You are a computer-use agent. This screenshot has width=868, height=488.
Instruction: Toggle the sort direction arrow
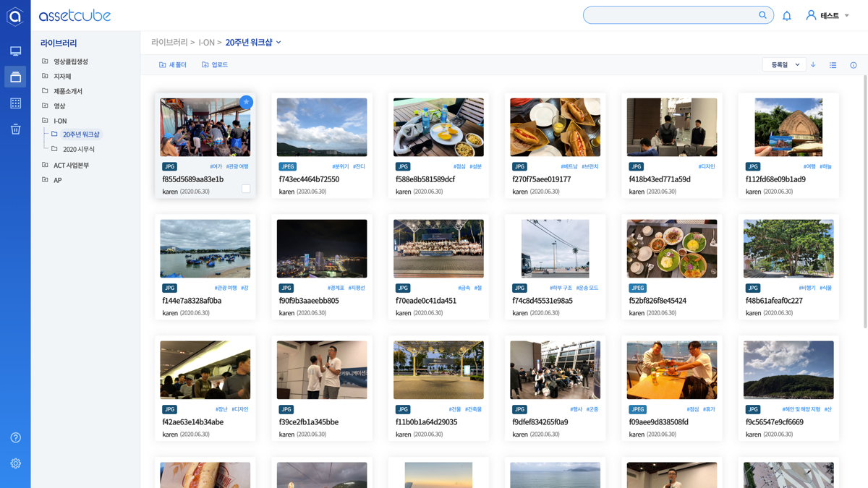[x=813, y=65]
